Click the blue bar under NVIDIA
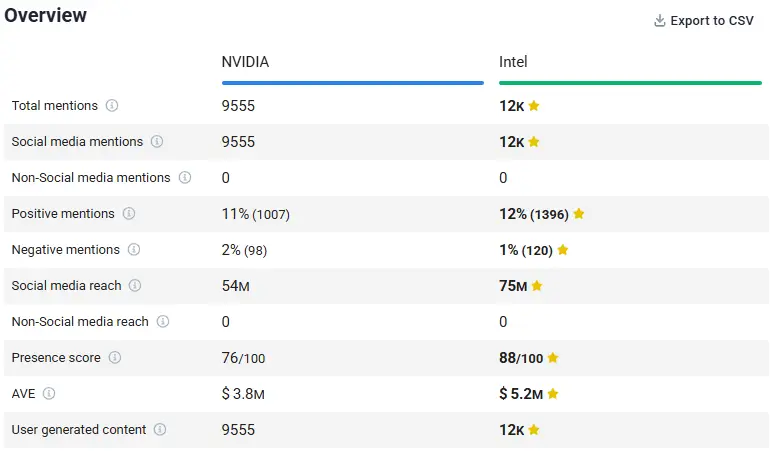This screenshot has height=451, width=771. [x=353, y=83]
